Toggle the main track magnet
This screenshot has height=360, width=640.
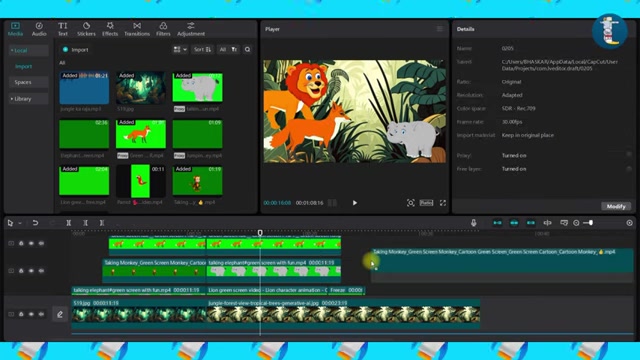497,223
